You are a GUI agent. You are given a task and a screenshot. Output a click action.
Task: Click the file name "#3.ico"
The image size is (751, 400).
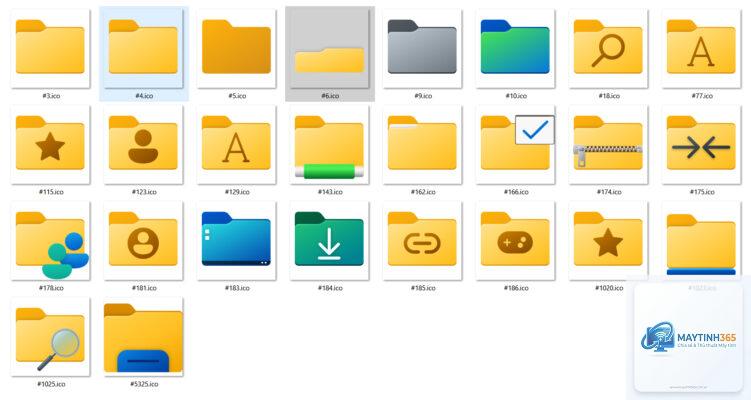click(x=51, y=96)
